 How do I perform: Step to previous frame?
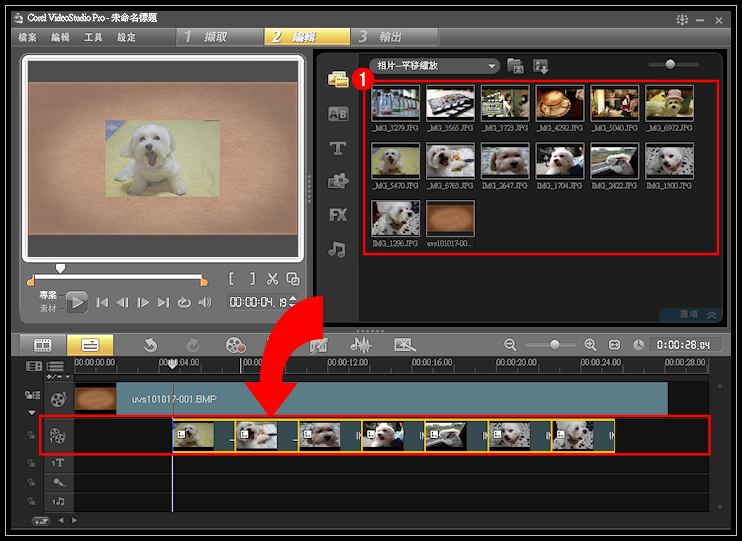tap(122, 302)
